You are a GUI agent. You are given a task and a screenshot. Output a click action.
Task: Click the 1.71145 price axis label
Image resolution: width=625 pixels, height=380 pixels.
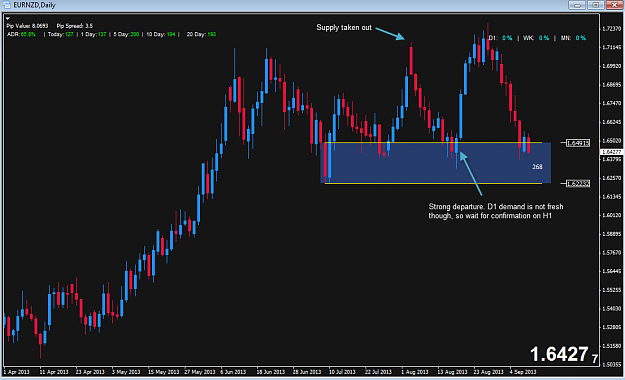point(611,47)
